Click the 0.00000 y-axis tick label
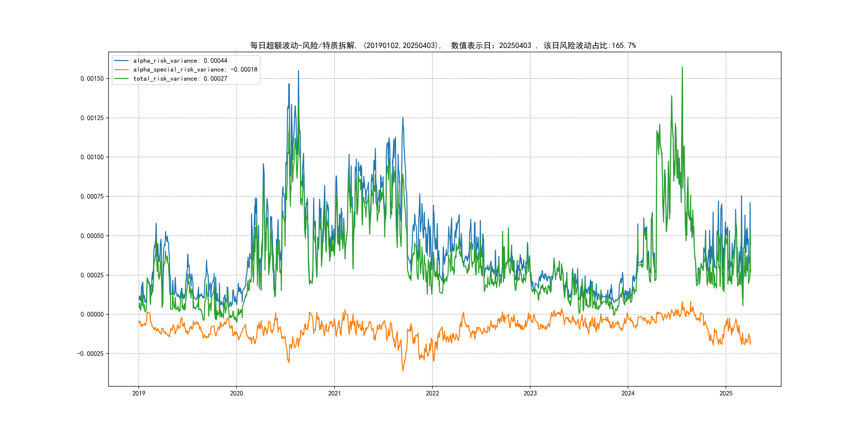This screenshot has width=868, height=434. (x=92, y=314)
